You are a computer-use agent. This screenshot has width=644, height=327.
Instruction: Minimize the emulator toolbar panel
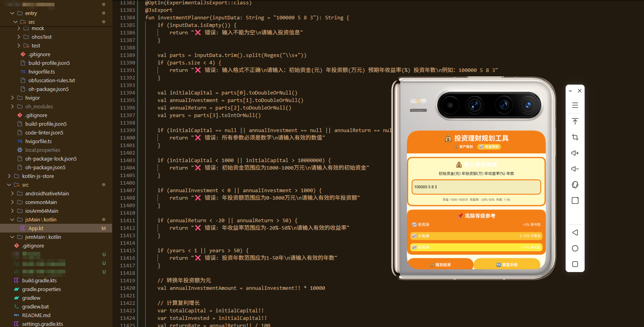(570, 91)
